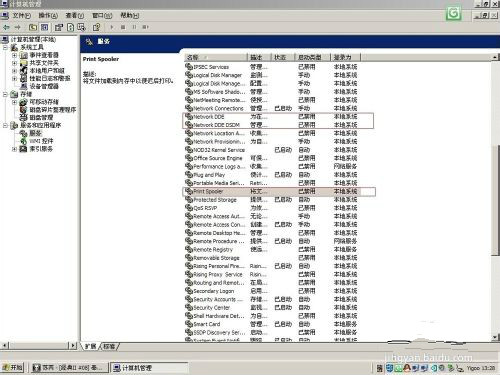The height and width of the screenshot is (375, 500).
Task: Open the Properties toolbar icon
Action: [x=59, y=27]
